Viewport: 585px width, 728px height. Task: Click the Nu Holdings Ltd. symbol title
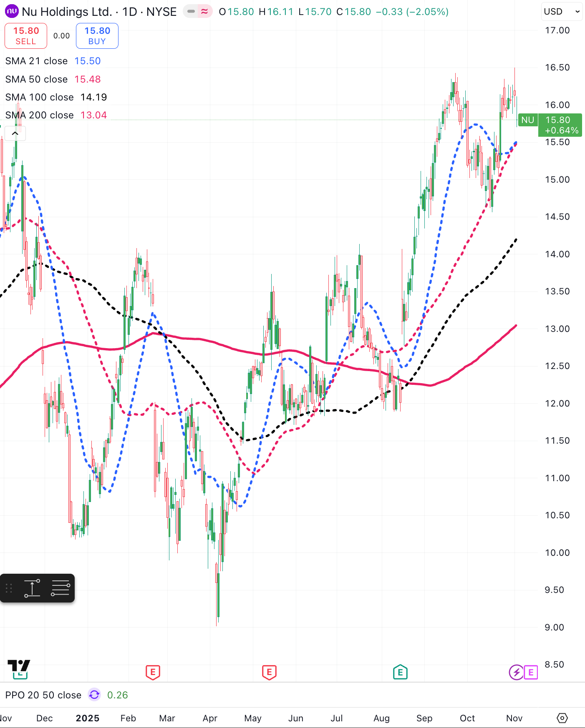[x=67, y=12]
